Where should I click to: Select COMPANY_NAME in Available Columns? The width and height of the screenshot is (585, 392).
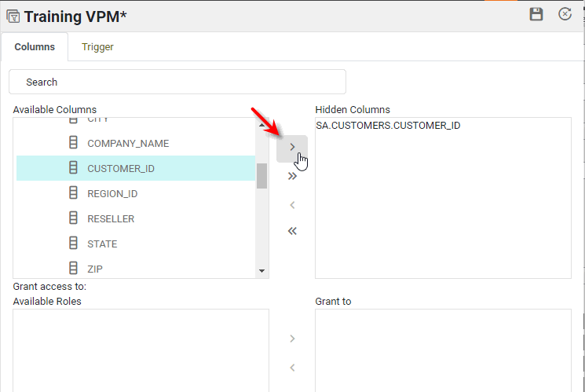coord(128,144)
